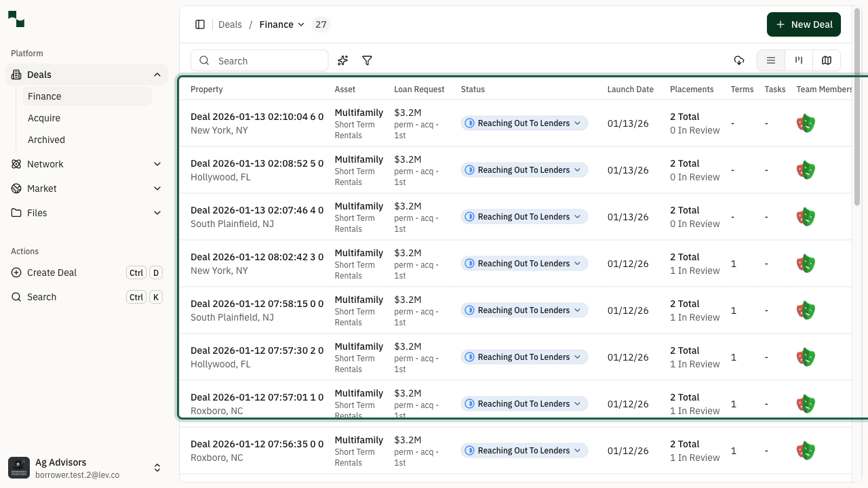Viewport: 868px width, 488px height.
Task: Open the Archived deals list
Action: [46, 140]
